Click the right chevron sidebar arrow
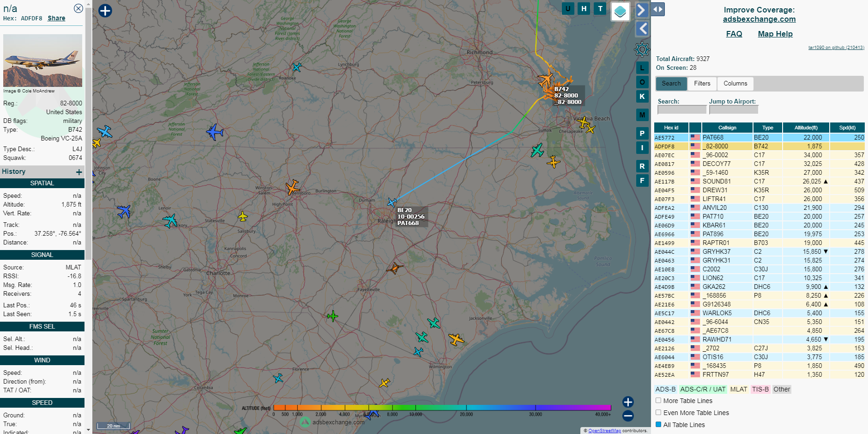The height and width of the screenshot is (434, 868). coord(642,10)
